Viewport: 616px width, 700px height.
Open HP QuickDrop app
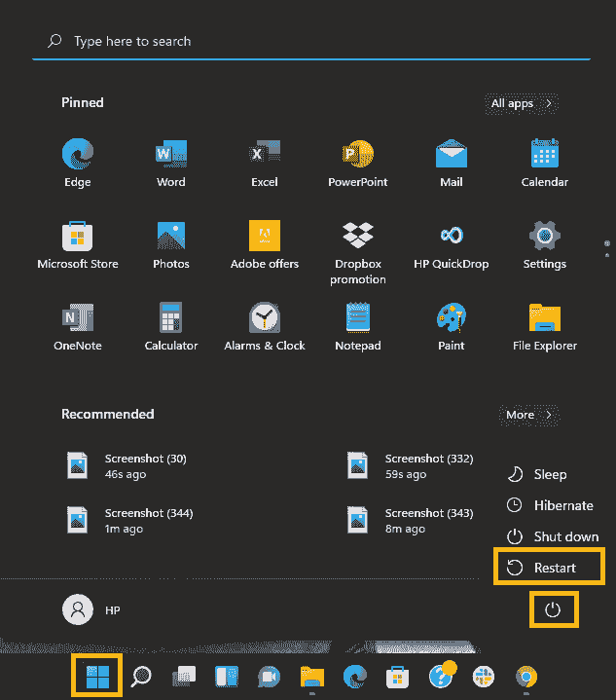452,238
